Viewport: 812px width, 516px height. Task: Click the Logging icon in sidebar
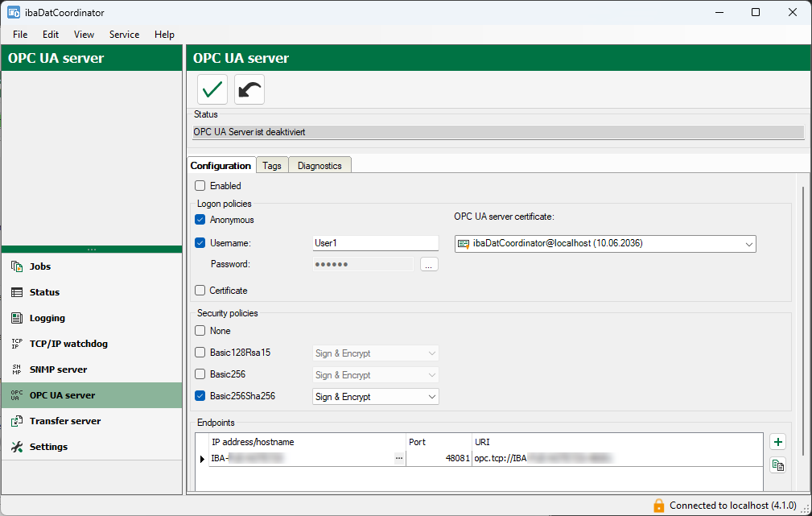click(17, 318)
